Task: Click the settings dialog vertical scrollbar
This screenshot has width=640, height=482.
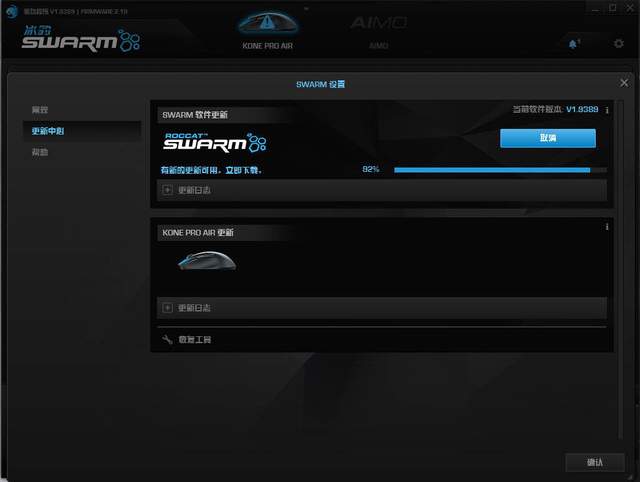Action: pyautogui.click(x=620, y=269)
